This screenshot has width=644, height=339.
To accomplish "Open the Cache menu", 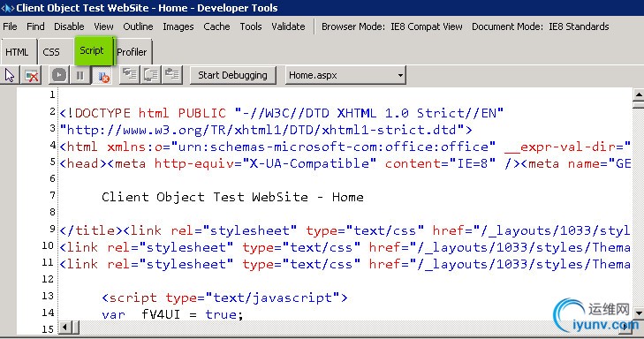I will click(216, 26).
